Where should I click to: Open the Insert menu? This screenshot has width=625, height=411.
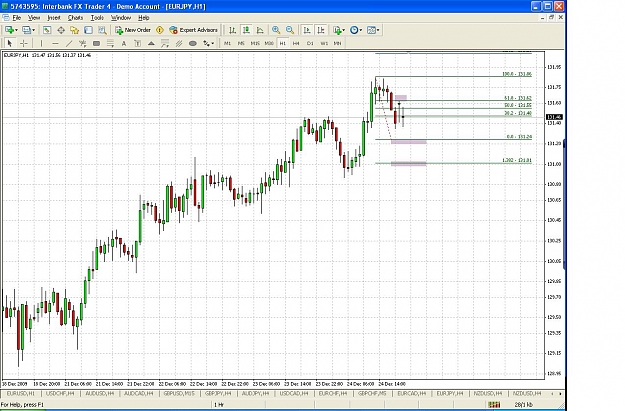tap(54, 18)
